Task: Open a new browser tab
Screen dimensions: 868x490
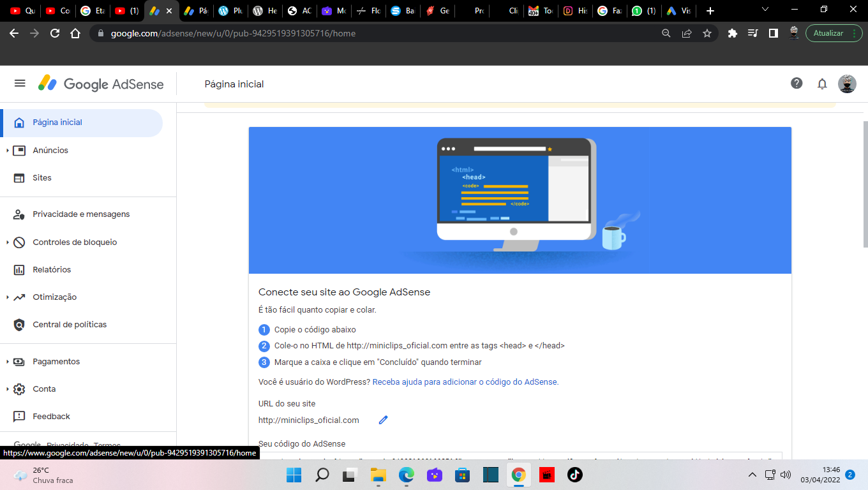Action: (710, 11)
